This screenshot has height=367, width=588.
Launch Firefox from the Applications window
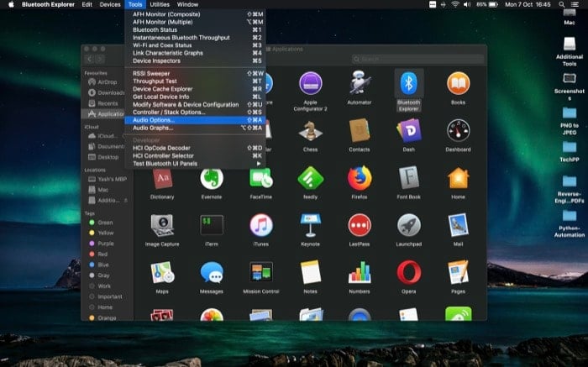[x=360, y=178]
